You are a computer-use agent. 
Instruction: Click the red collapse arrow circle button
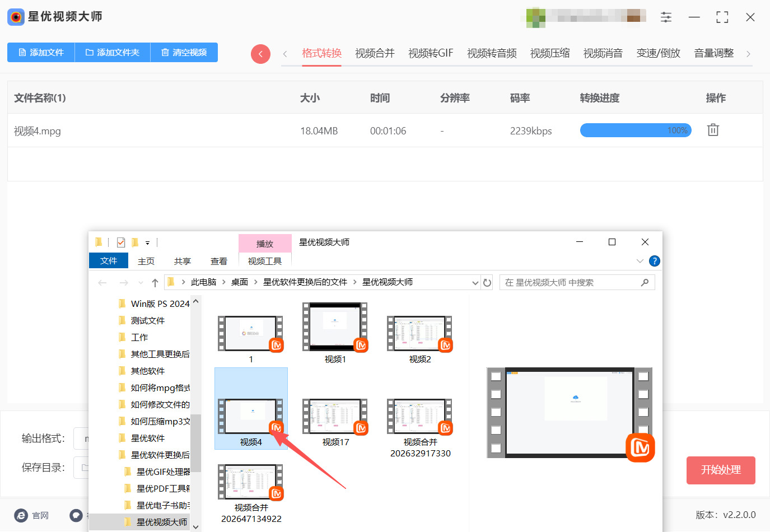260,54
